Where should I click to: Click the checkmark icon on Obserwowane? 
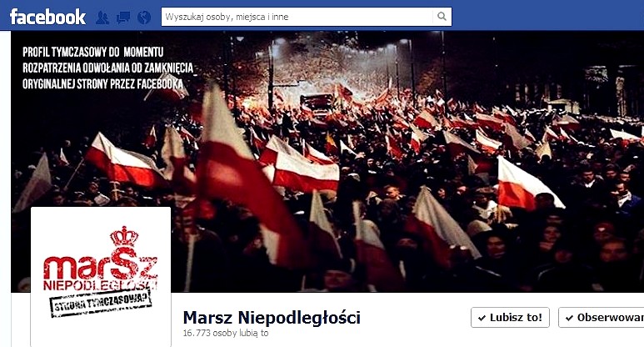click(x=569, y=318)
